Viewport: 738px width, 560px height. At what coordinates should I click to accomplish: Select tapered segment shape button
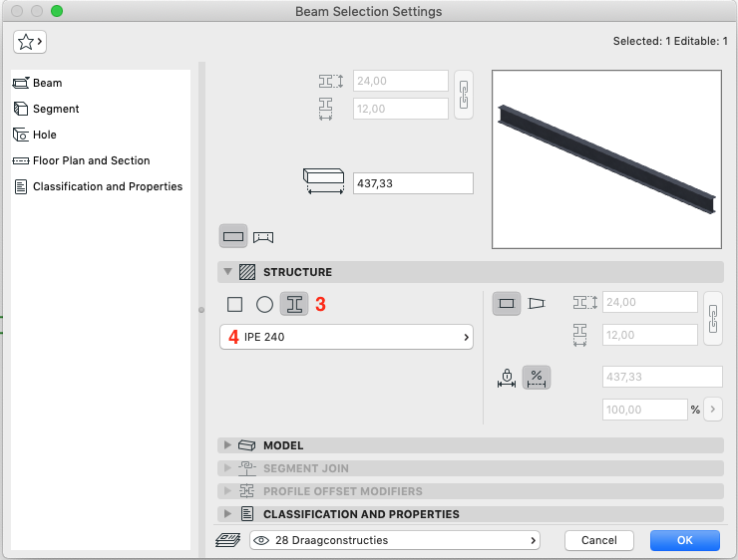(537, 303)
